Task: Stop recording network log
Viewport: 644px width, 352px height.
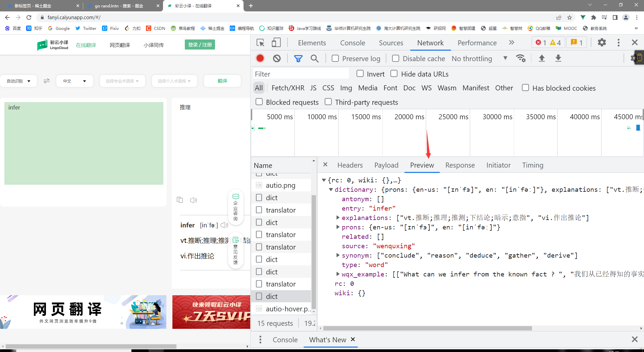Action: tap(260, 58)
